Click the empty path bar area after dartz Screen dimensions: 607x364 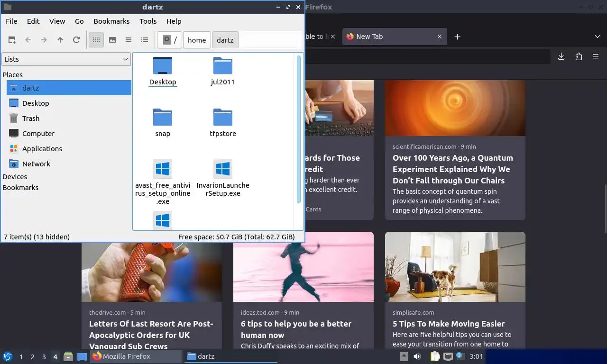[270, 40]
